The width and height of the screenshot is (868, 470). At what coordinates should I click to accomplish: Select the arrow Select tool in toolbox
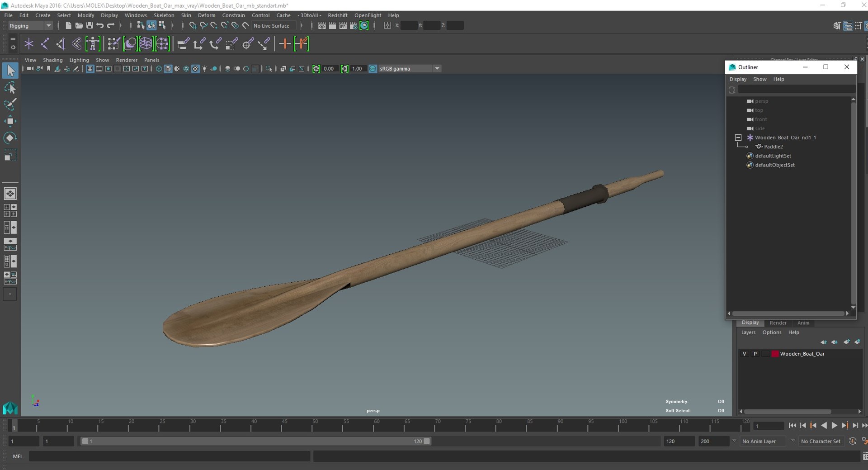pos(10,71)
